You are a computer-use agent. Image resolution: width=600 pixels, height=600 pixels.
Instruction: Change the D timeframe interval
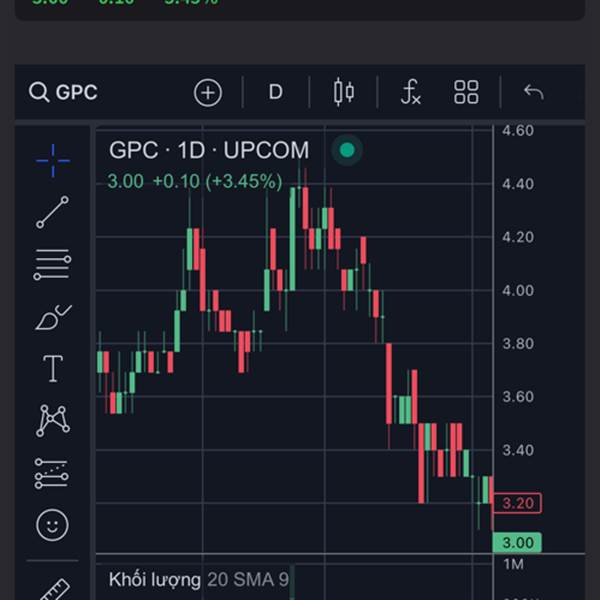click(276, 92)
